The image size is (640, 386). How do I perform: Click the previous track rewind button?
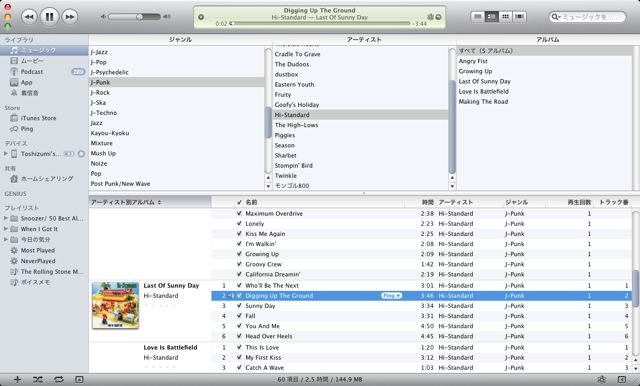pyautogui.click(x=29, y=17)
